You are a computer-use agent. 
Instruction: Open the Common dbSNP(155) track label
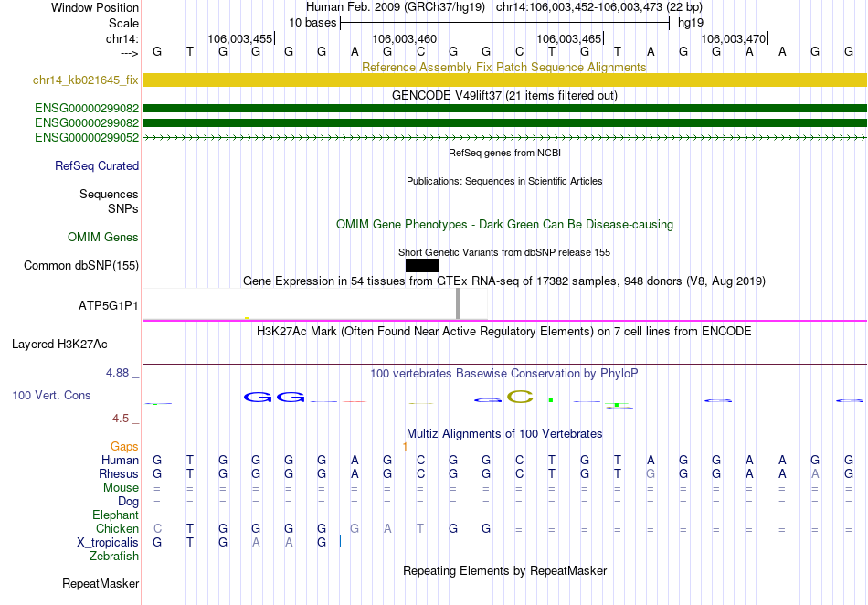click(81, 265)
